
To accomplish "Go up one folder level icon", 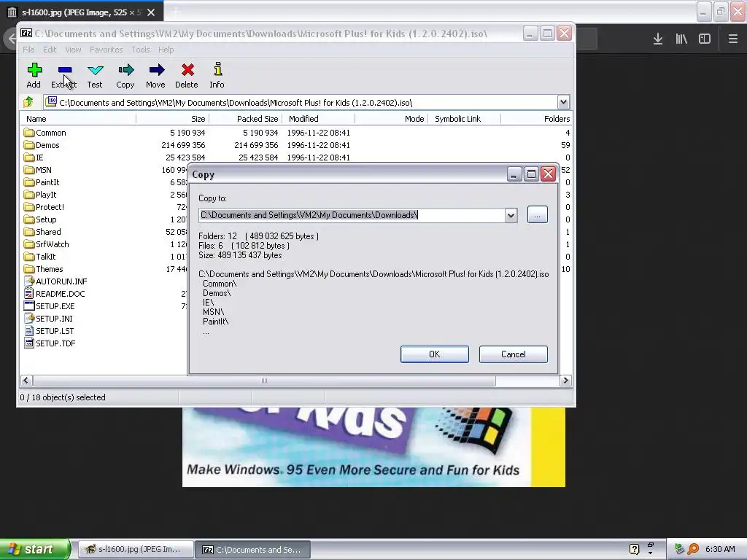I will tap(28, 102).
